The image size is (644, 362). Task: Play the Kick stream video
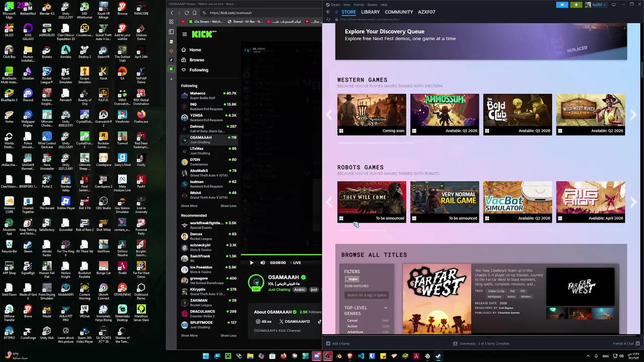pyautogui.click(x=252, y=262)
